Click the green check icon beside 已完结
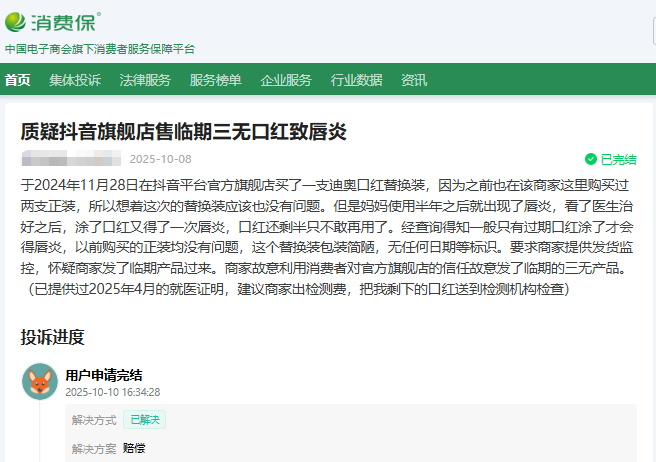Screen dimensions: 656x462 590,159
